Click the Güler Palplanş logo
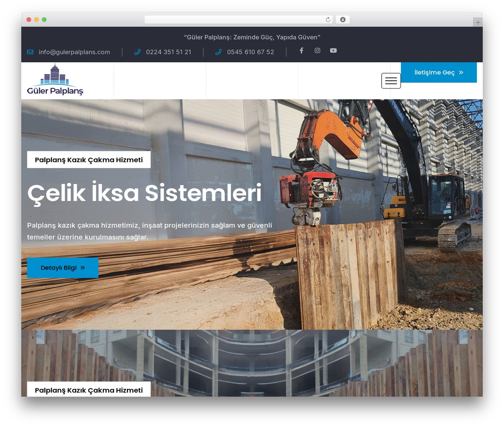The width and height of the screenshot is (504, 427). pos(55,80)
